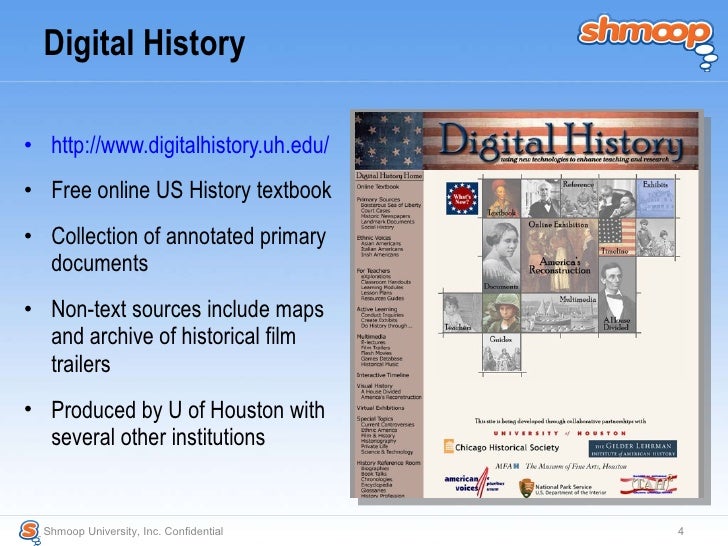728x546 pixels.
Task: Open Virtual Exhibitions sidebar link
Action: (x=380, y=408)
